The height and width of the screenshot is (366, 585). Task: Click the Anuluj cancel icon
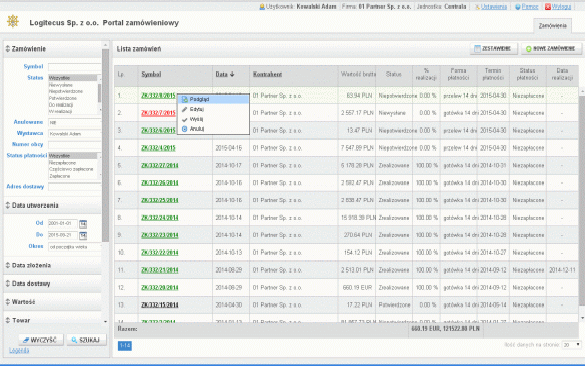tap(184, 129)
